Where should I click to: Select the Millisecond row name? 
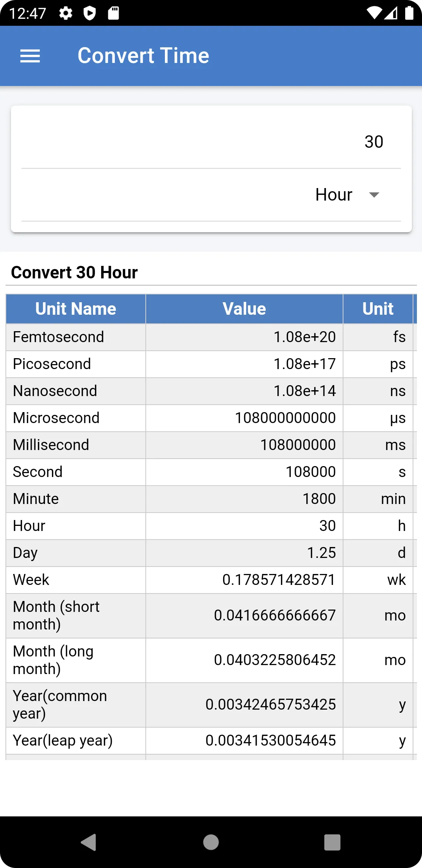coord(51,445)
